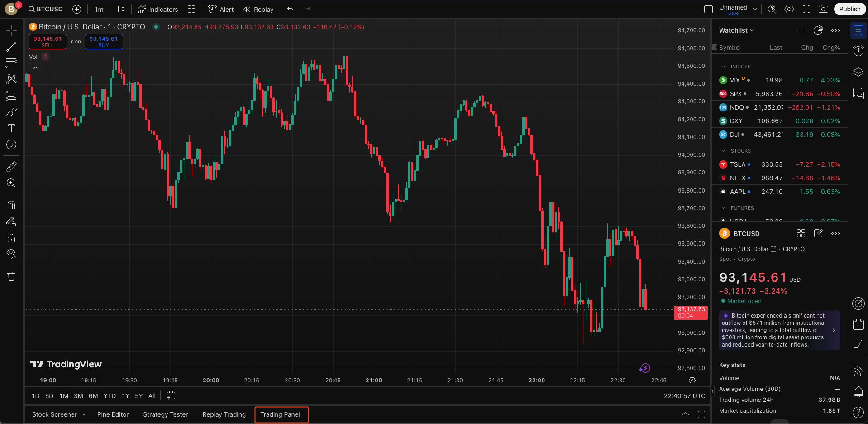The image size is (868, 424).
Task: Select the Text tool in left toolbar
Action: tap(11, 128)
